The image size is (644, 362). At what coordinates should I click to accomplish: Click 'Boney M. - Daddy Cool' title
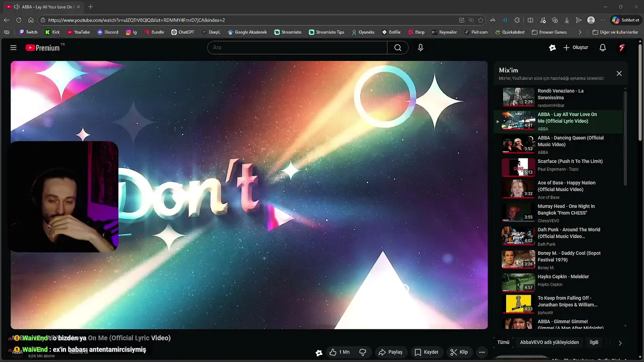[569, 256]
